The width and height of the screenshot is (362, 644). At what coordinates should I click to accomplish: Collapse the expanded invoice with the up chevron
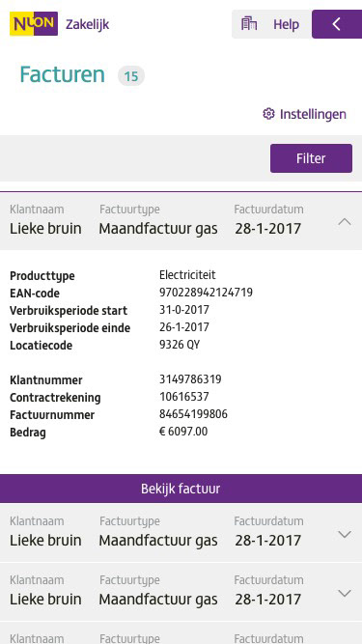click(345, 222)
